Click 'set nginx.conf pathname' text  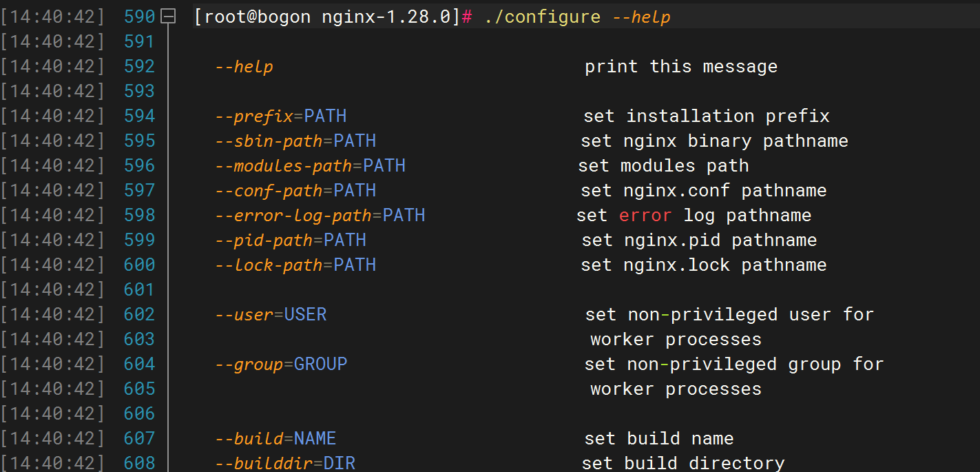pyautogui.click(x=704, y=190)
